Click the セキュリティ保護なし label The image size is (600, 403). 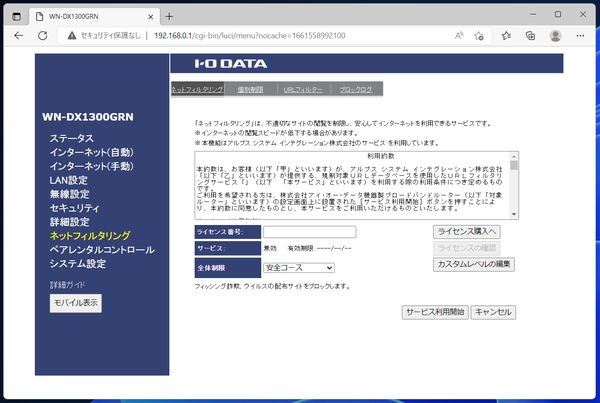111,36
